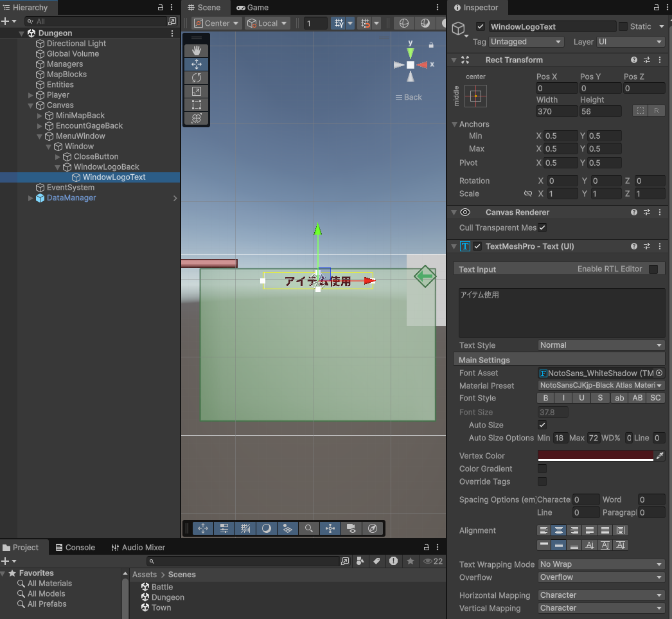Enable the Color Gradient checkbox
The width and height of the screenshot is (672, 619).
pyautogui.click(x=542, y=469)
